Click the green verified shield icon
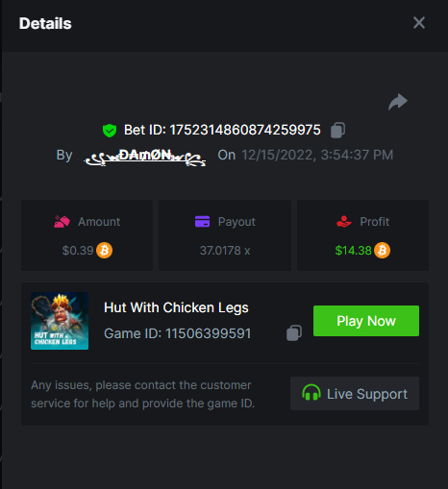Screen dimensions: 448x489 [110, 131]
